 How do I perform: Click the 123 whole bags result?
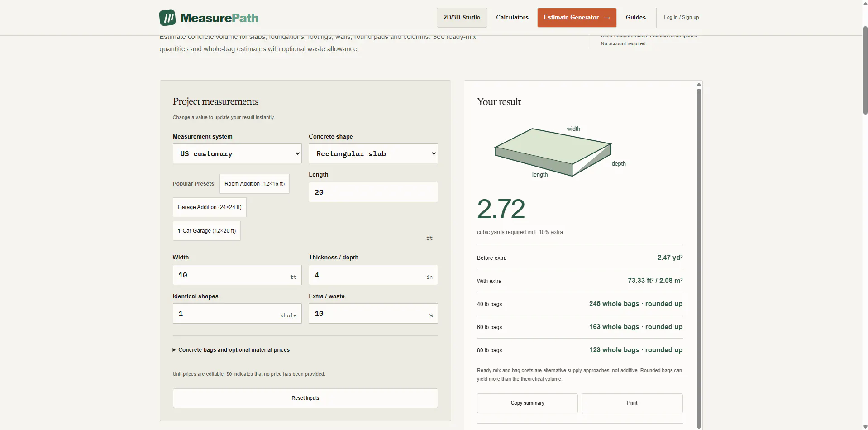[635, 350]
